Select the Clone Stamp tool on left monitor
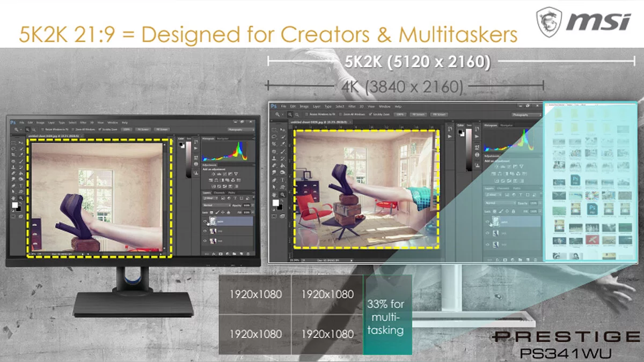Screen dimensions: 644x362 tap(13, 167)
